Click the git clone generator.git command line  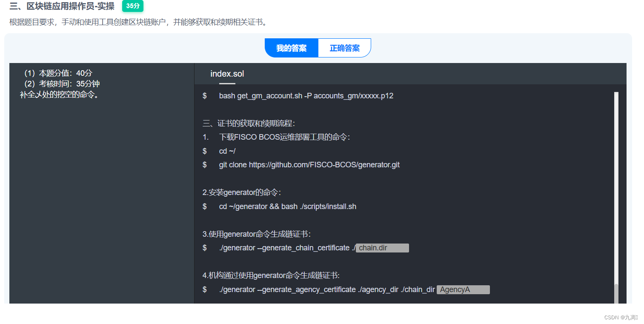coord(309,165)
